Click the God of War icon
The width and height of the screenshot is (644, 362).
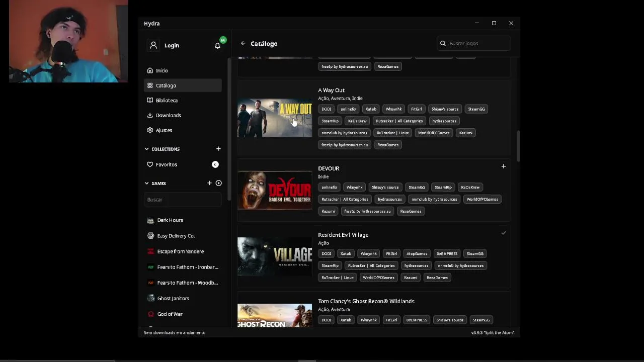click(x=150, y=314)
